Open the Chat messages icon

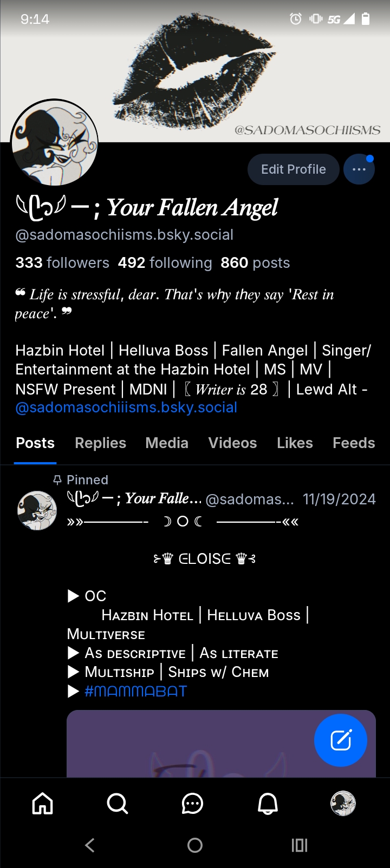[x=192, y=804]
